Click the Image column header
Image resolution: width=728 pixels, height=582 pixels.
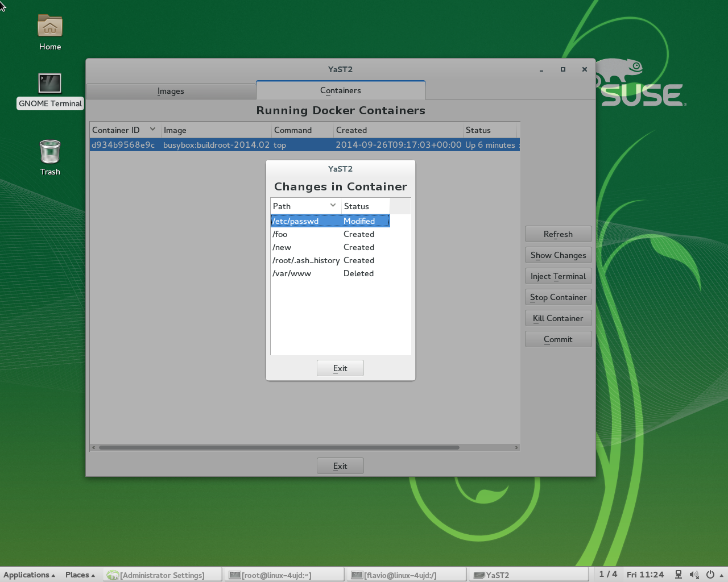point(216,130)
